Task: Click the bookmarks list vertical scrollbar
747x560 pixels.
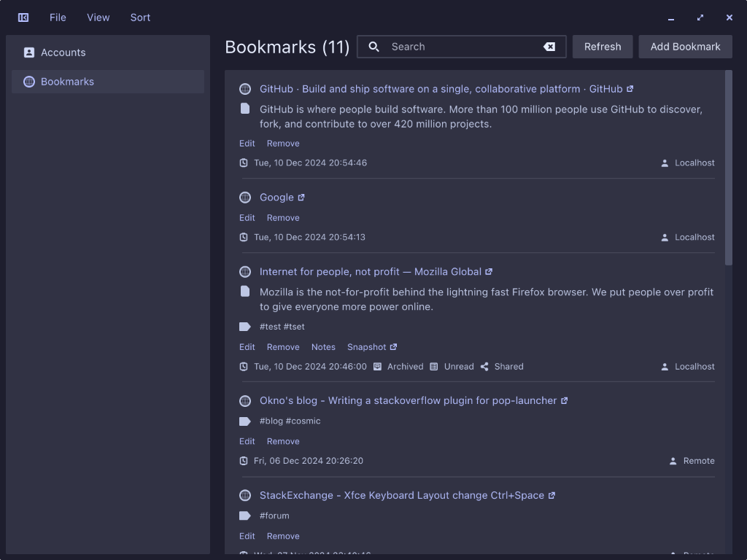Action: (x=729, y=168)
